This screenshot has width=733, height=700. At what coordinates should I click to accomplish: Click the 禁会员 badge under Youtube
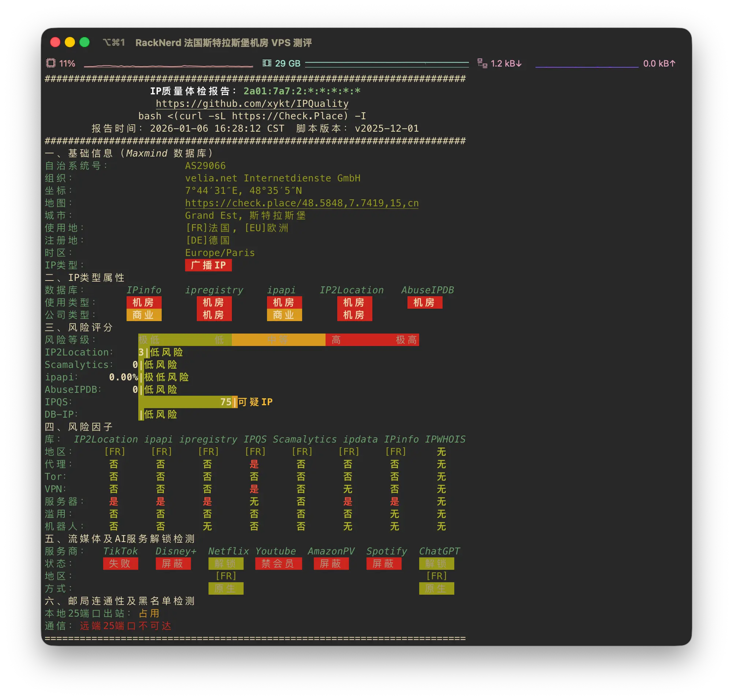point(278,564)
